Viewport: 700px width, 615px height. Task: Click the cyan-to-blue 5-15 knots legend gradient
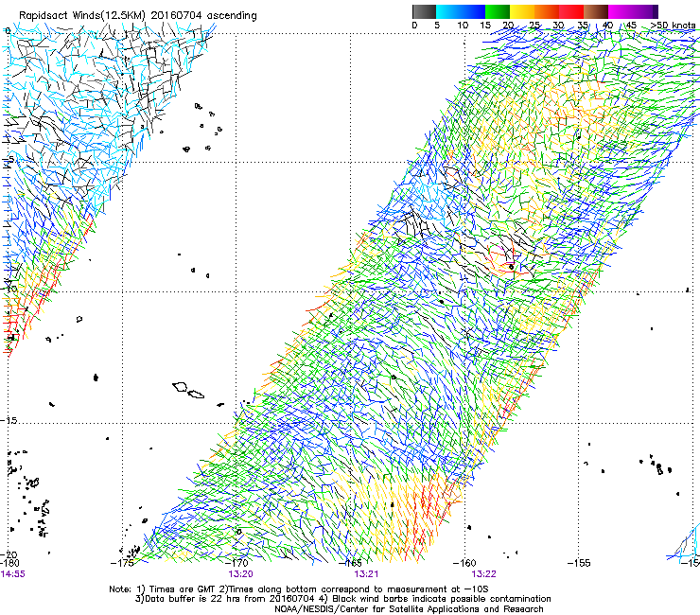click(461, 11)
